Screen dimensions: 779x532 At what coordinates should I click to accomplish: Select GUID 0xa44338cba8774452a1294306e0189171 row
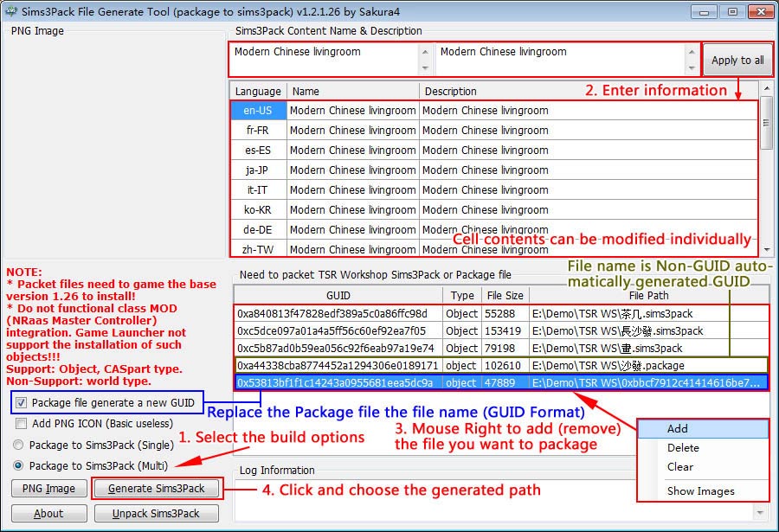[x=501, y=366]
